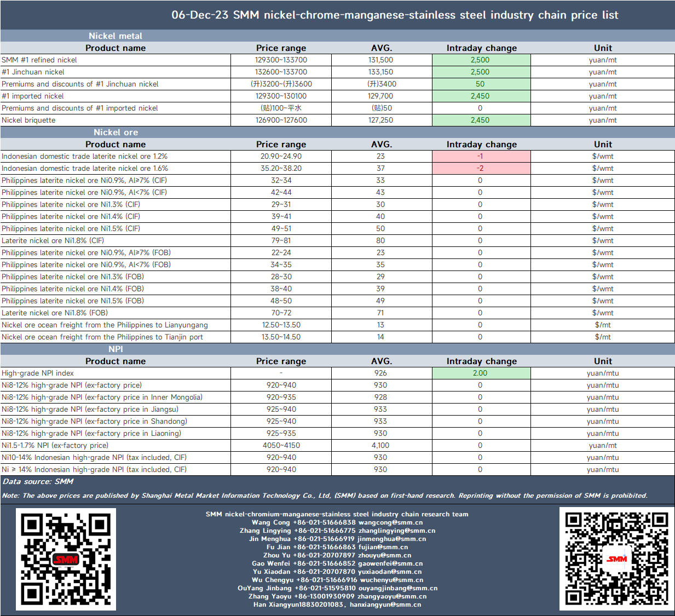The width and height of the screenshot is (675, 616).
Task: Click the left SMM QR code
Action: (66, 559)
